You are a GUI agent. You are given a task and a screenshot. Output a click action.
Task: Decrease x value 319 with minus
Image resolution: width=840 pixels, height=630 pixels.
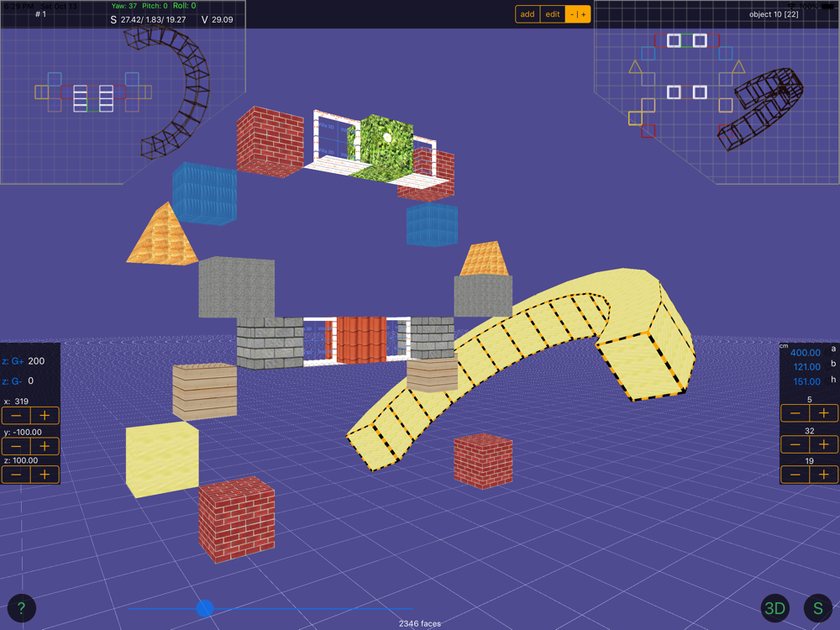[x=16, y=415]
